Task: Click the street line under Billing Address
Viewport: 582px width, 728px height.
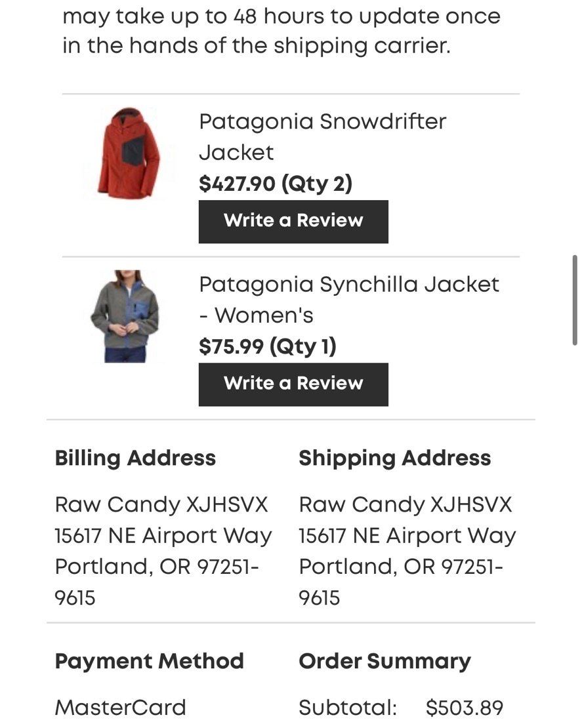Action: pos(163,535)
